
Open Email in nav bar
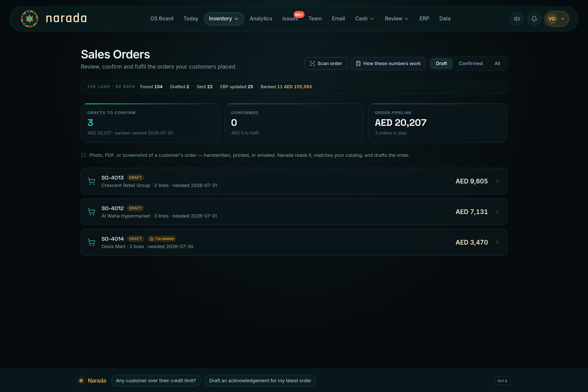tap(338, 19)
